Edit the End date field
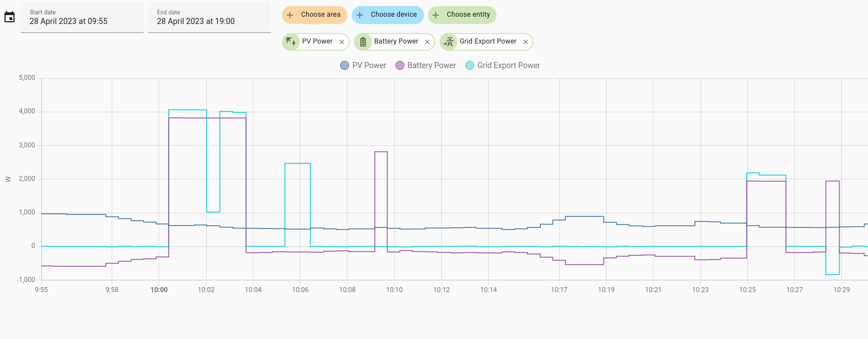 coord(209,17)
